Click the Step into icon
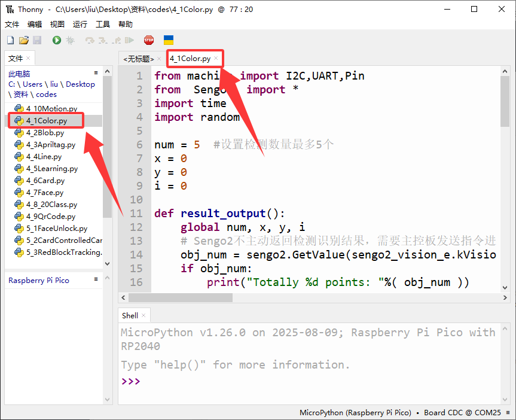 (x=103, y=40)
